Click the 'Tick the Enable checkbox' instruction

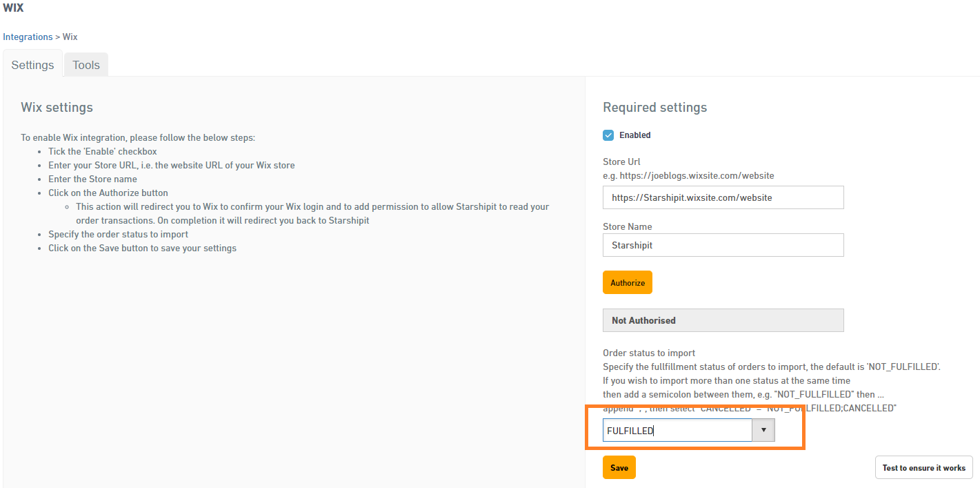(103, 151)
